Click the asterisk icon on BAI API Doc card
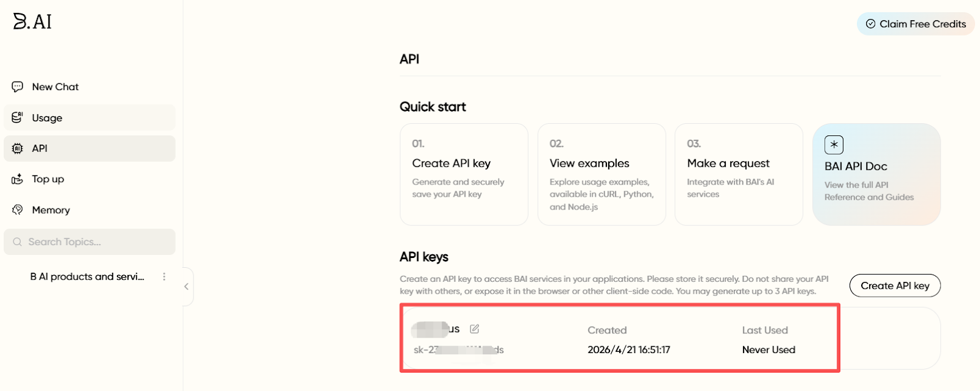Image resolution: width=980 pixels, height=391 pixels. (x=834, y=145)
